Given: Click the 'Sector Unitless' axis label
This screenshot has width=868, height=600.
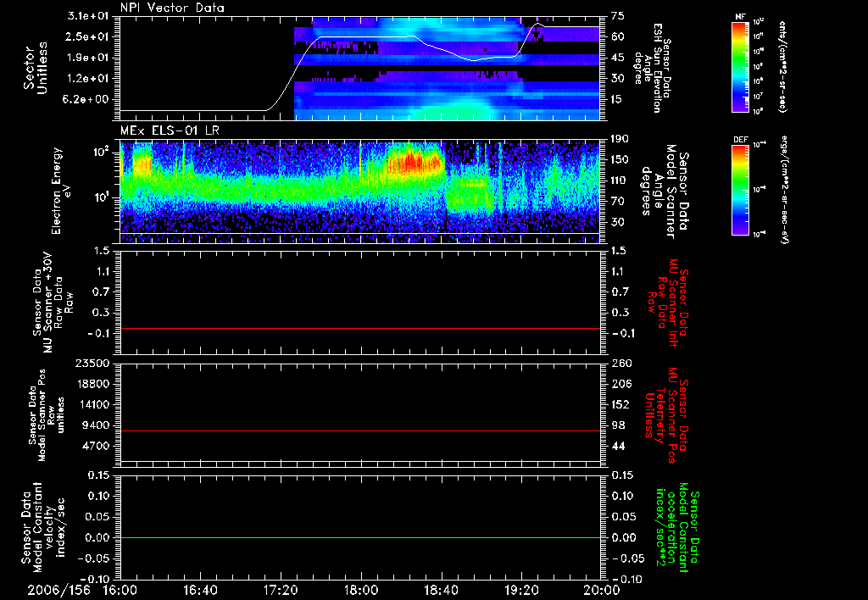Looking at the screenshot, I should (35, 68).
